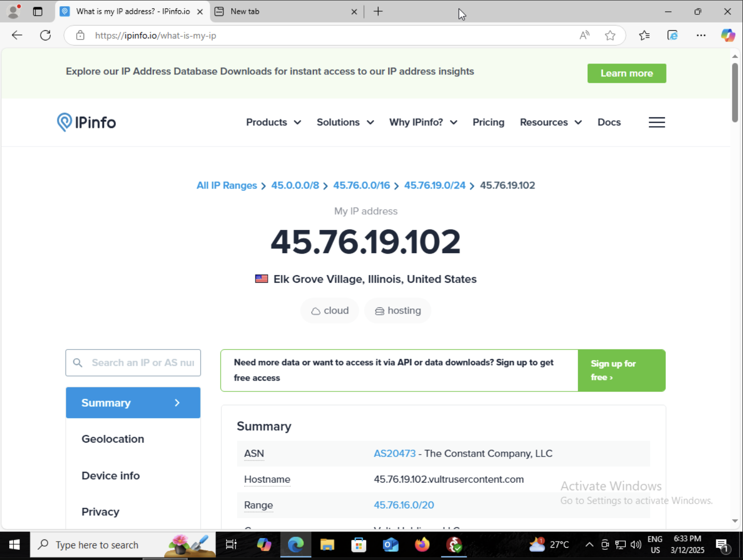743x560 pixels.
Task: Expand the Products dropdown menu
Action: 273,122
